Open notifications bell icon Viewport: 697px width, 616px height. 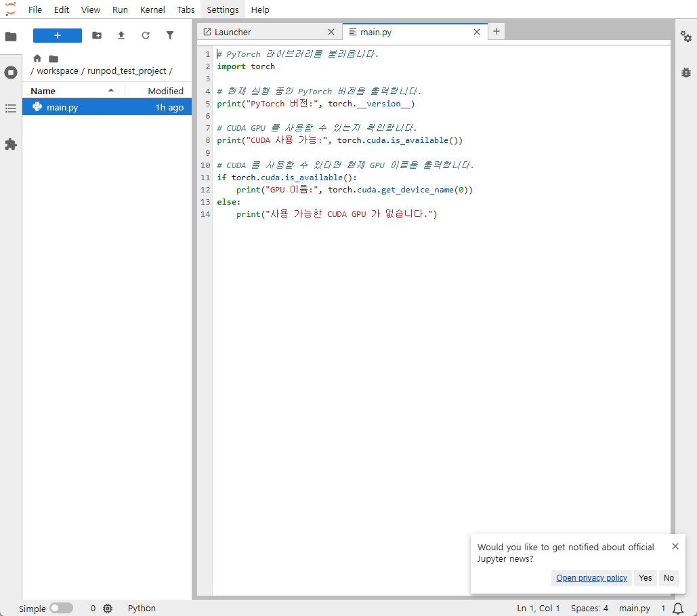tap(678, 608)
